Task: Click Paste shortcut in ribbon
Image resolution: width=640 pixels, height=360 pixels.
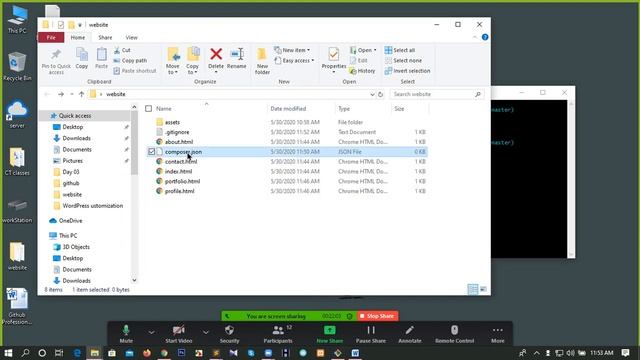Action: [x=135, y=71]
